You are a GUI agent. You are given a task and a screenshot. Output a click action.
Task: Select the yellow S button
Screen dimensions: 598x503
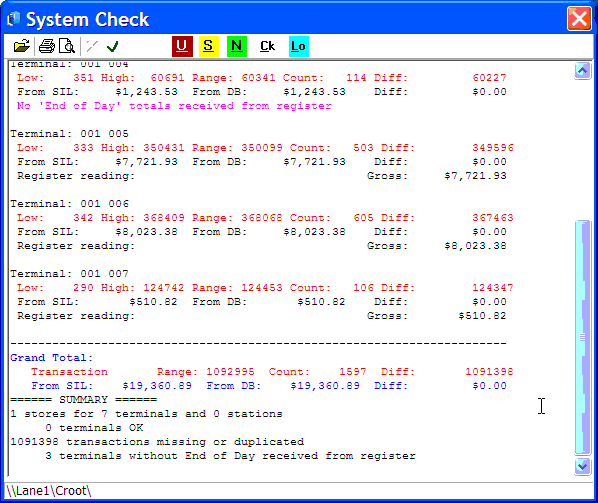pyautogui.click(x=209, y=47)
